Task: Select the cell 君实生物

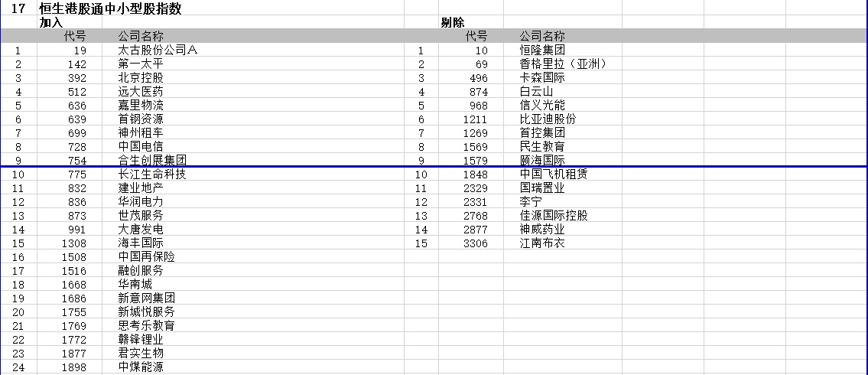Action: tap(141, 354)
